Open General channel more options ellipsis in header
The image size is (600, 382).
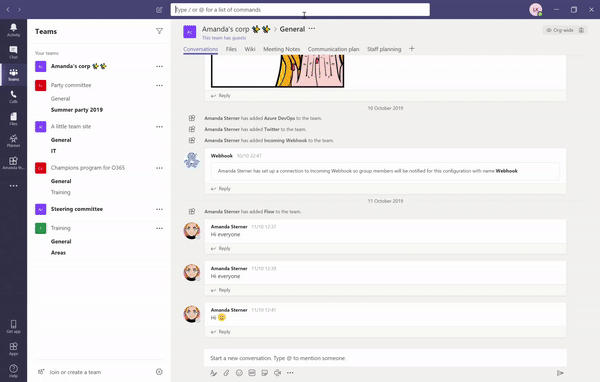[312, 29]
